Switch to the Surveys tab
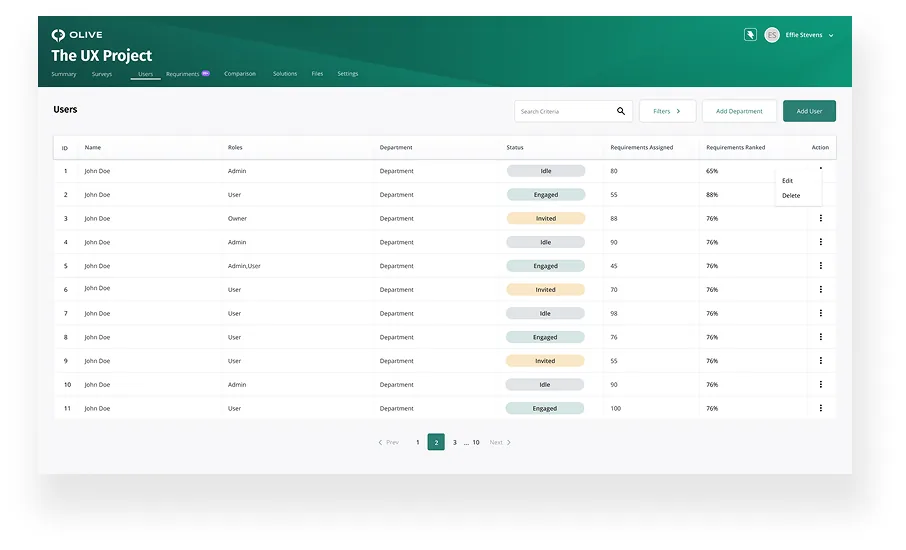 pyautogui.click(x=102, y=74)
